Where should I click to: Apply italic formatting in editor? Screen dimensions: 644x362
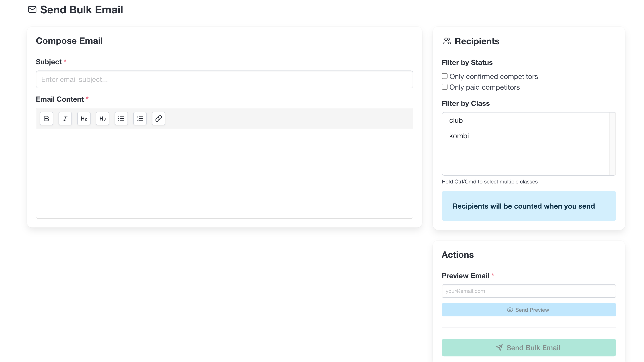pyautogui.click(x=65, y=119)
